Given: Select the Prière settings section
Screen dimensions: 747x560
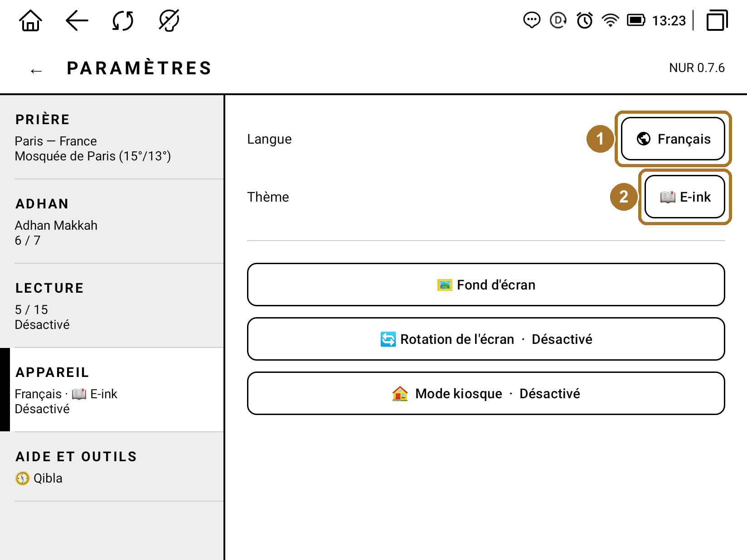Looking at the screenshot, I should (112, 137).
